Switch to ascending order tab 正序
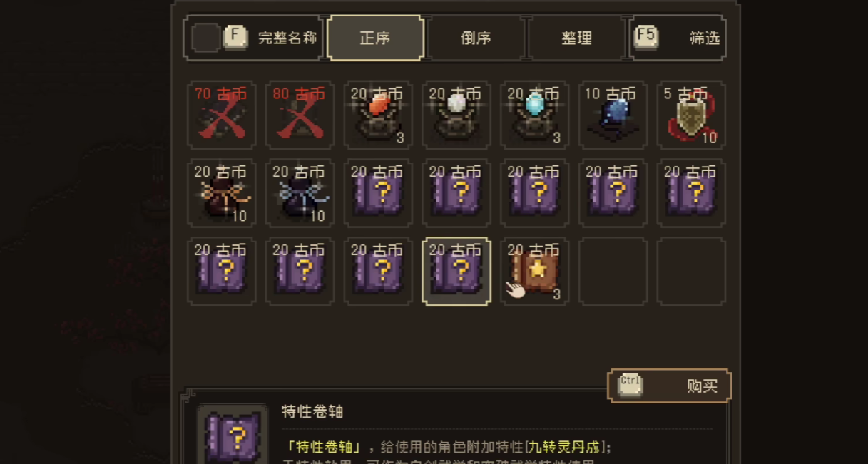The height and width of the screenshot is (464, 868). tap(375, 38)
